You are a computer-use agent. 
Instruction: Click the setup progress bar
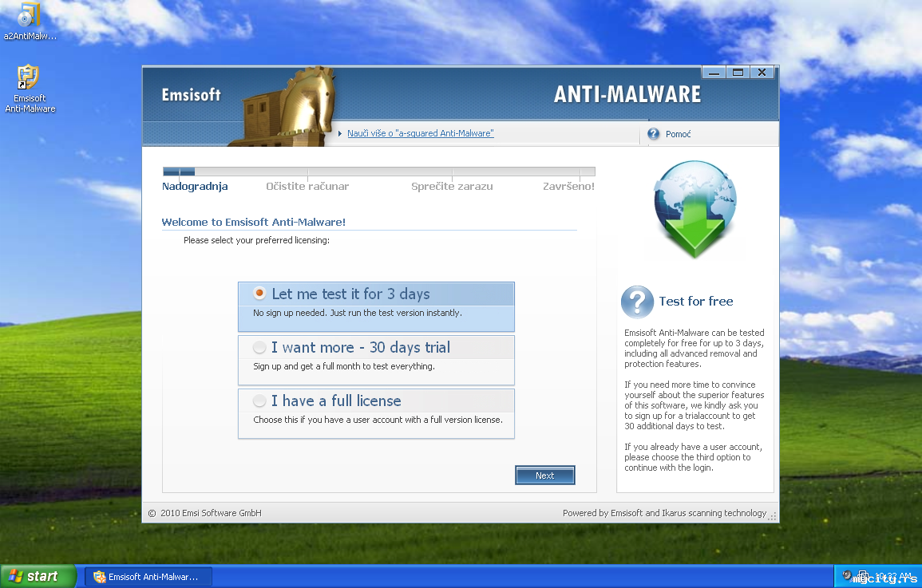coord(378,172)
